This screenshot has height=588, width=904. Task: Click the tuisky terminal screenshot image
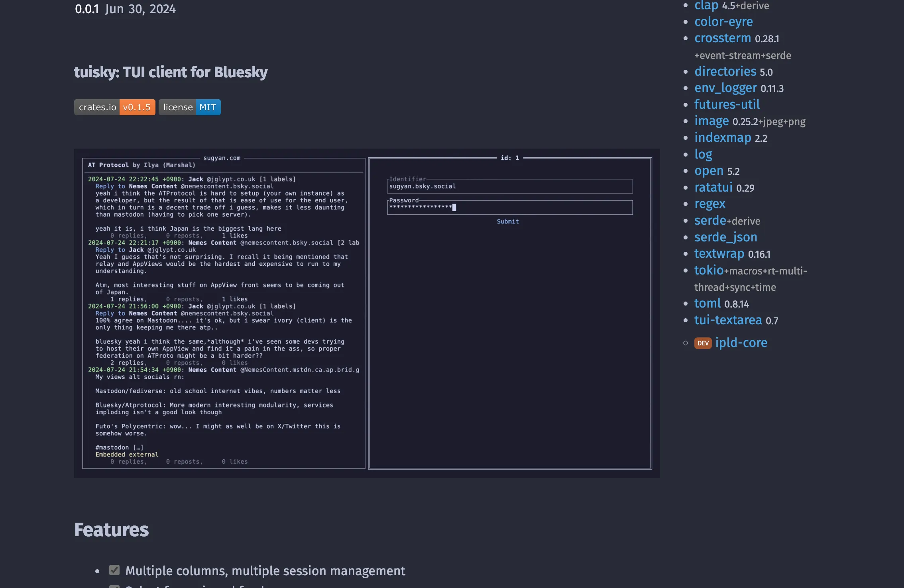(367, 313)
